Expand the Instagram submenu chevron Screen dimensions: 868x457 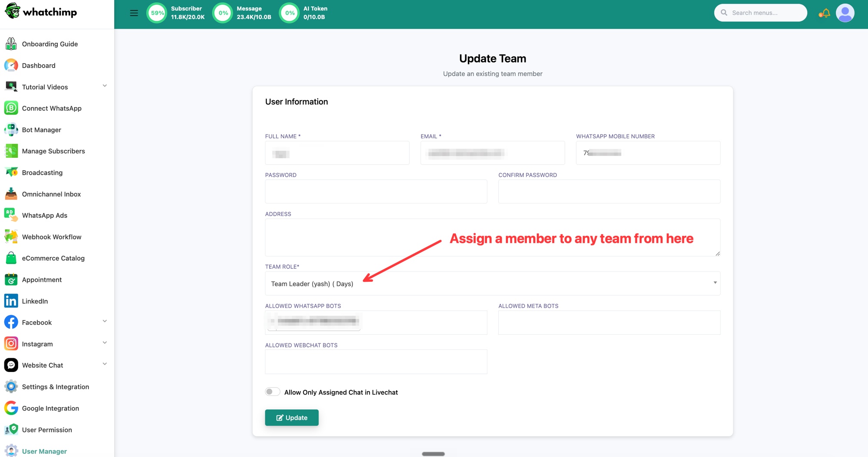click(x=105, y=343)
